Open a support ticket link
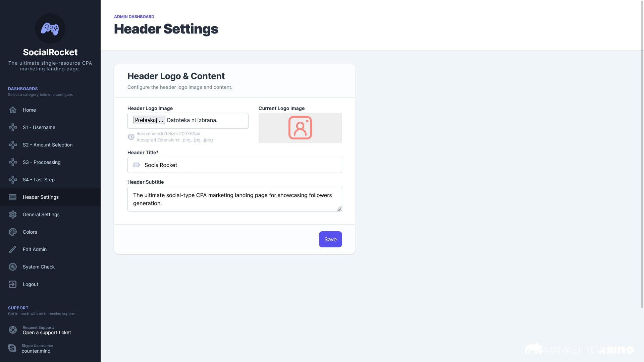 pyautogui.click(x=47, y=333)
